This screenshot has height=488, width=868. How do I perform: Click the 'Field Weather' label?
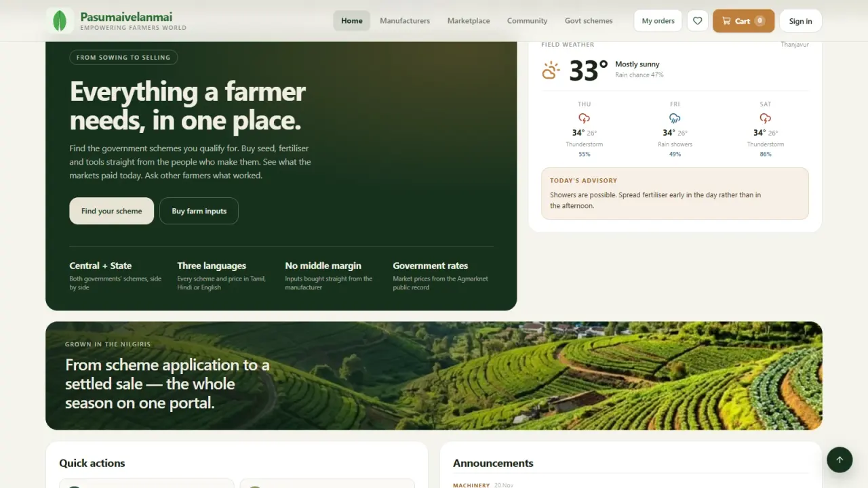[x=568, y=45]
